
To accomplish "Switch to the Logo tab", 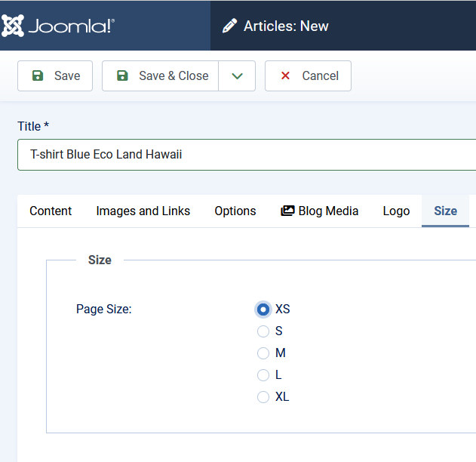I will point(396,211).
